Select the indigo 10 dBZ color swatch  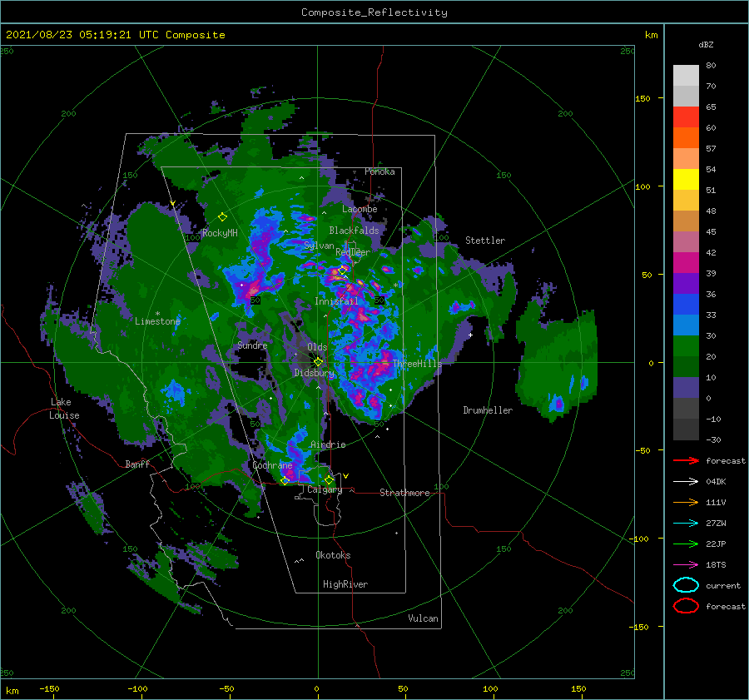(686, 388)
